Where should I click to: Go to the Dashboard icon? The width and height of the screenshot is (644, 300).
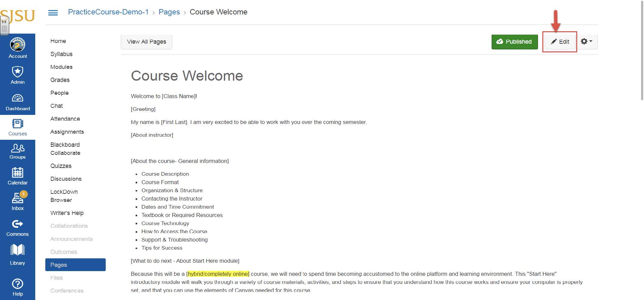coord(17,98)
